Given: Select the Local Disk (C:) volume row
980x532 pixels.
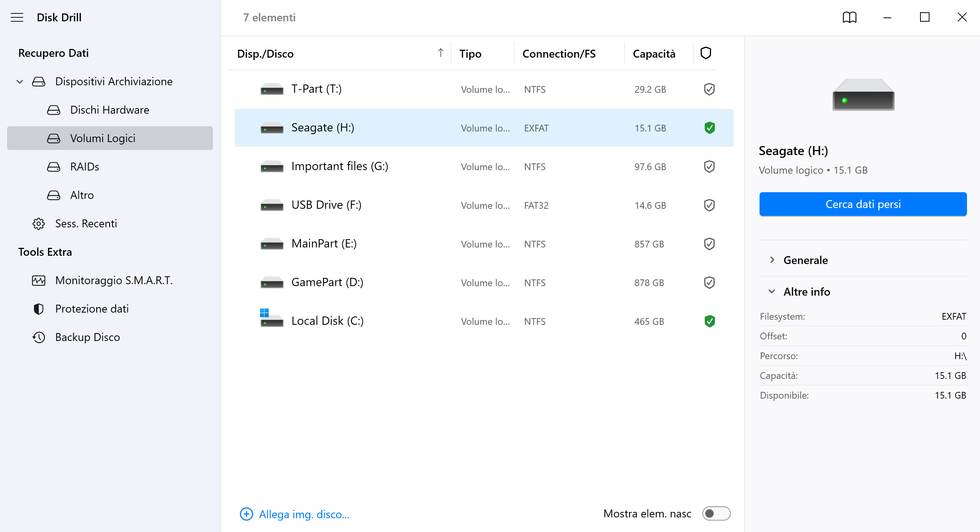Looking at the screenshot, I should click(484, 321).
